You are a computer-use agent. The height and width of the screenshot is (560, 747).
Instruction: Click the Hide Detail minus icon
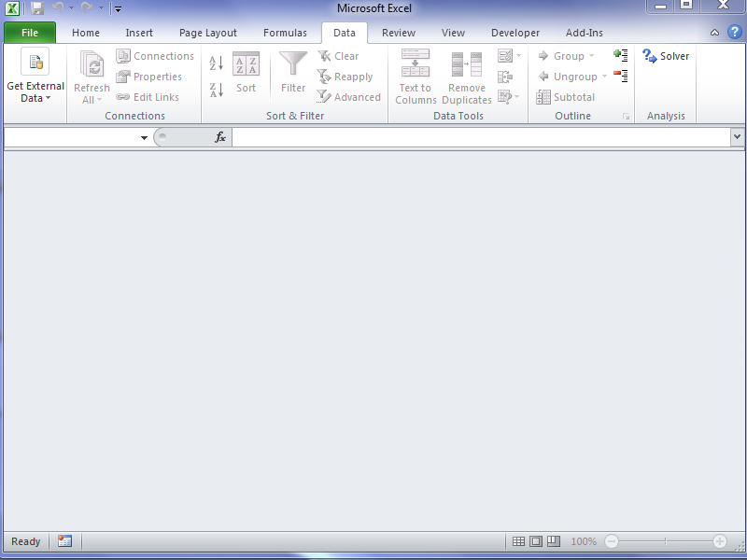point(620,77)
